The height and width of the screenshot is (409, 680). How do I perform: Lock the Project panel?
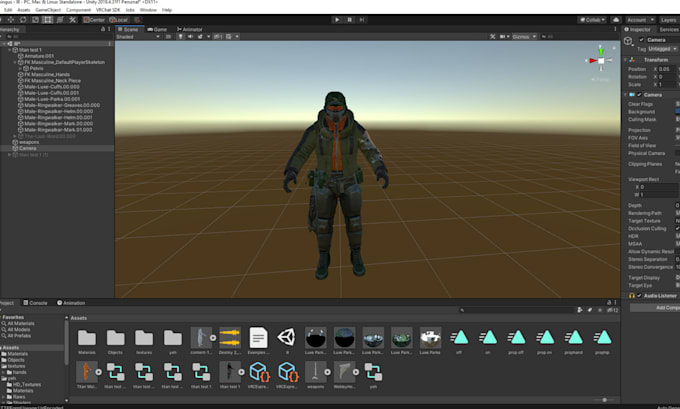click(x=609, y=302)
